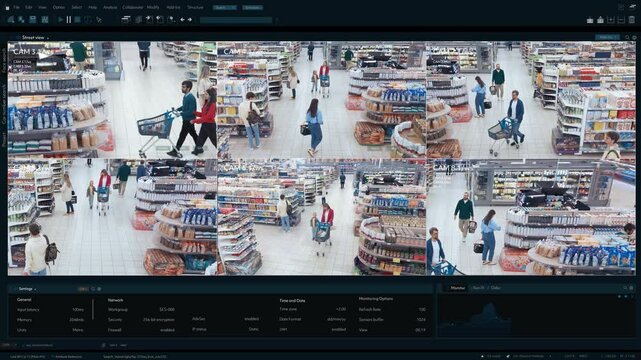Click the pause button in the toolbar
This screenshot has height=360, width=641.
(69, 19)
